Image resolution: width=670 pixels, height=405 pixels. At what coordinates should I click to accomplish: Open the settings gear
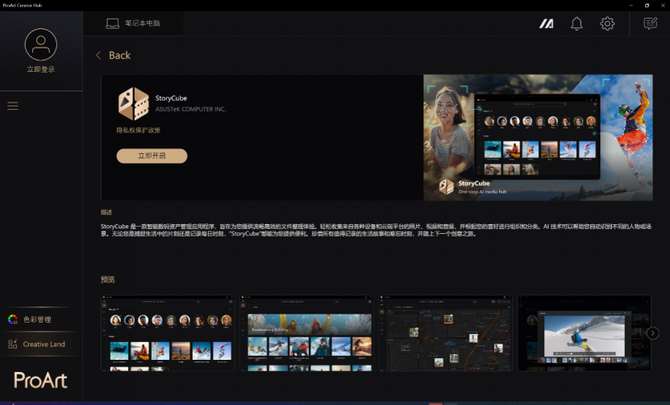click(607, 24)
